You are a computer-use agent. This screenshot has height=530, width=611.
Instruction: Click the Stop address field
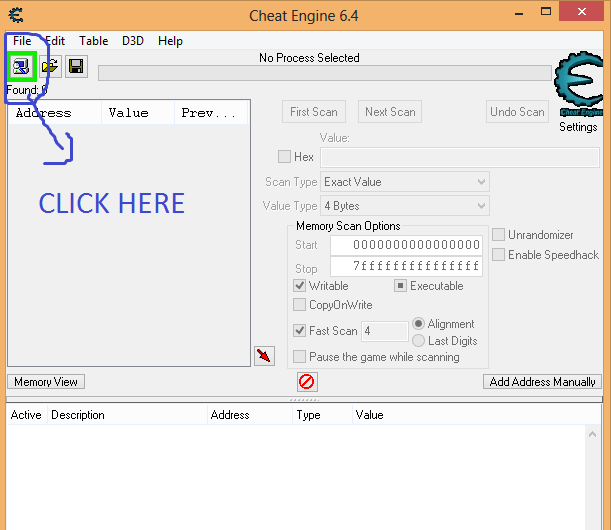(x=406, y=267)
